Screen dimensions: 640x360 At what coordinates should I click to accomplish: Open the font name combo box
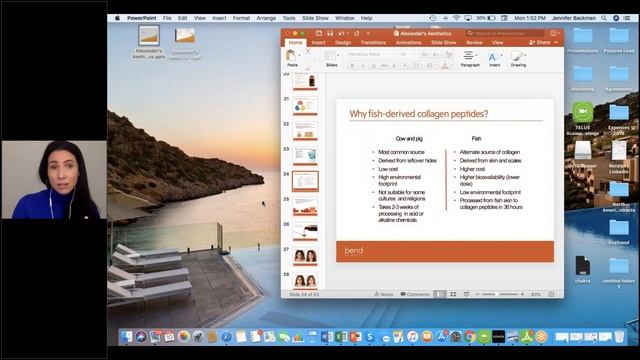(371, 54)
